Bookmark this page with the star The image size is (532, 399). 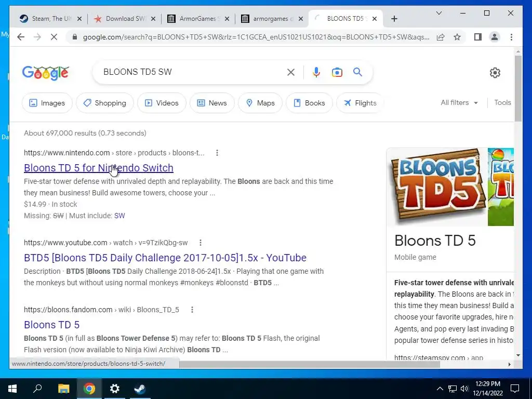(x=457, y=37)
